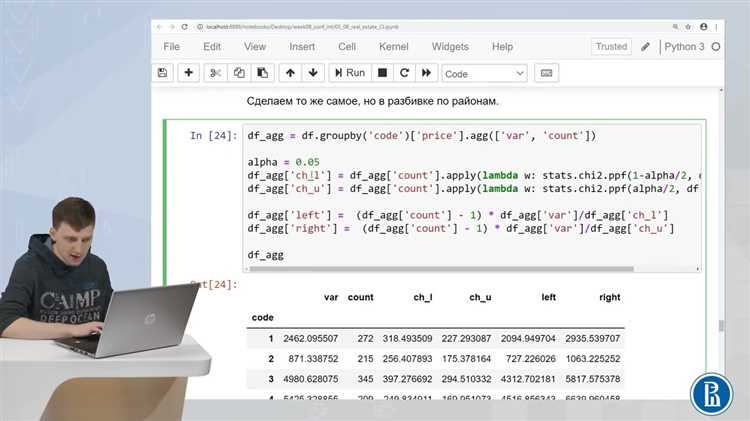Run the current cell
Viewport: 750px width, 421px height.
point(350,73)
